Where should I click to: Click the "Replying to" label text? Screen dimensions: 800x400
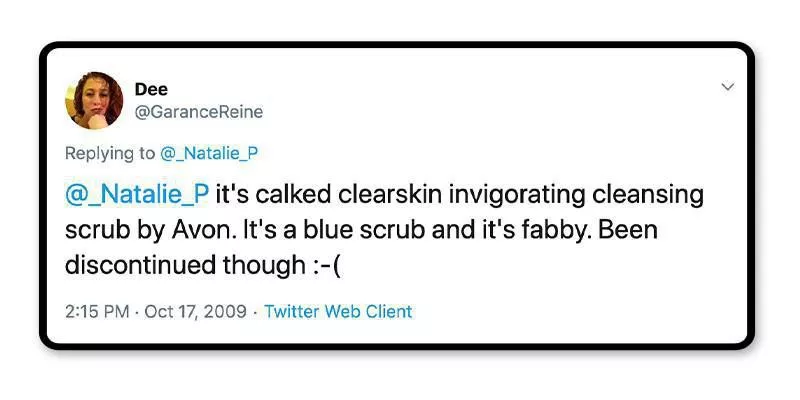point(109,153)
